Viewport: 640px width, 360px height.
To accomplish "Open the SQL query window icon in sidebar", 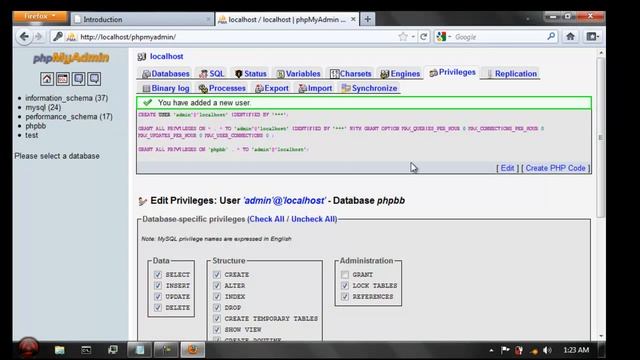I will (62, 79).
